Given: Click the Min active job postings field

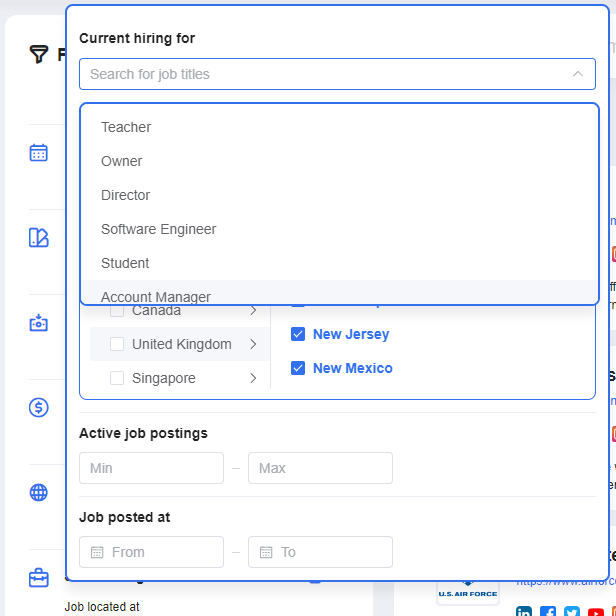Looking at the screenshot, I should pyautogui.click(x=151, y=468).
